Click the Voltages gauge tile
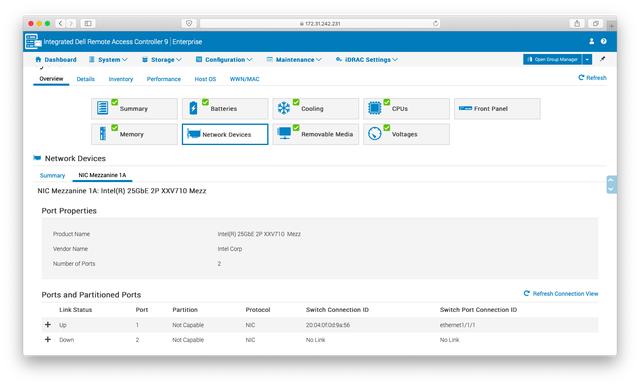640x386 pixels. point(406,134)
